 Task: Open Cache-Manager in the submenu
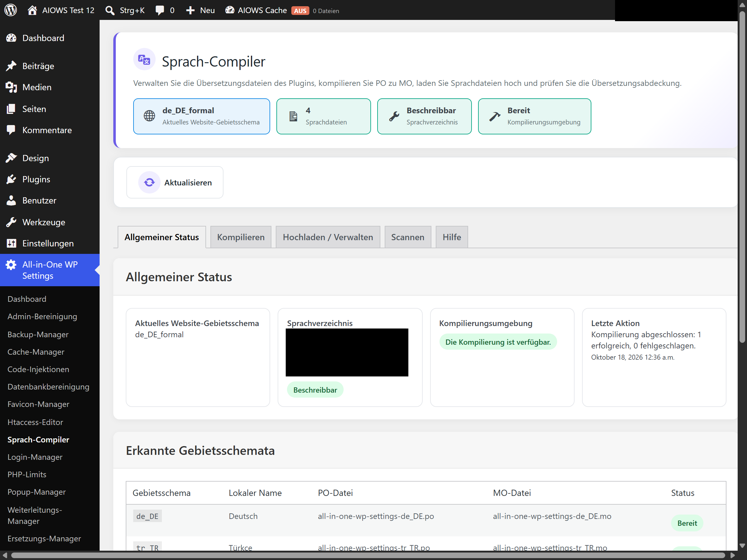point(36,352)
